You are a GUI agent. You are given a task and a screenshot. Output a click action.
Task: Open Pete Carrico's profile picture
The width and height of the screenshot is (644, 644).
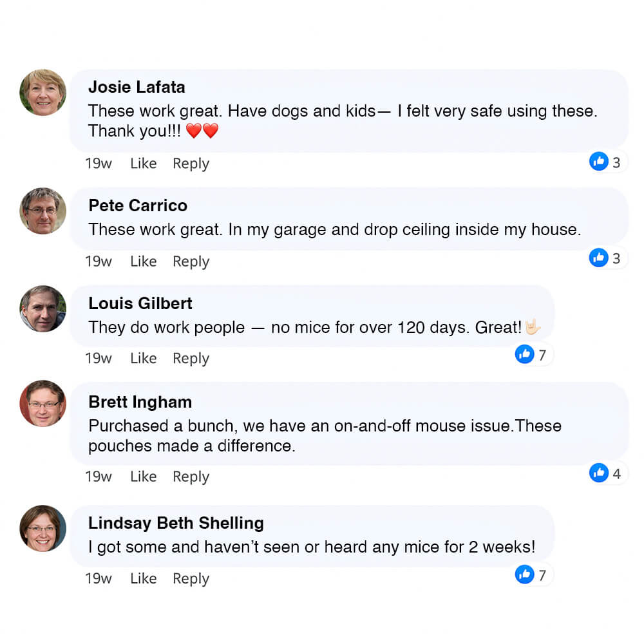coord(43,211)
